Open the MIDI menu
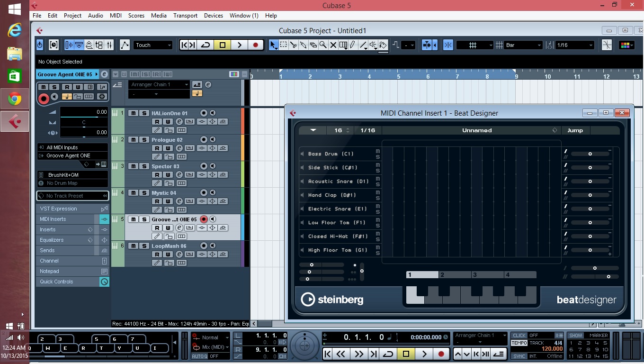 coord(116,16)
